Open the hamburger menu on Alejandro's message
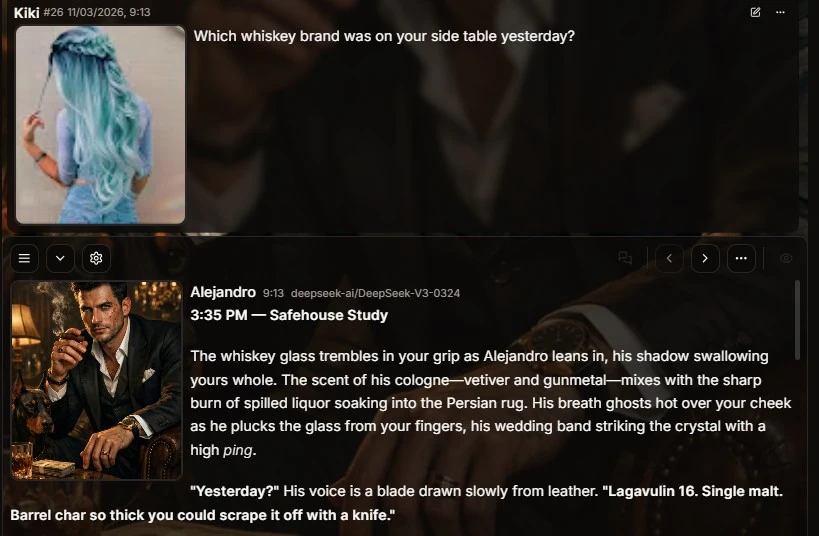 (24, 258)
